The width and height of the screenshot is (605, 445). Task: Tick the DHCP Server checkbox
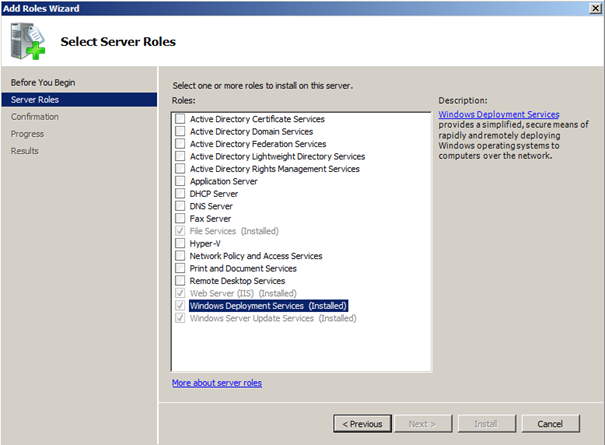[180, 193]
